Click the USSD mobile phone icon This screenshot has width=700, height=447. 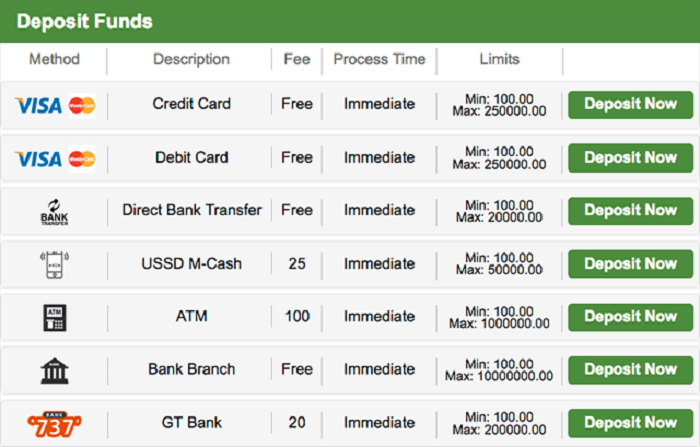[54, 264]
